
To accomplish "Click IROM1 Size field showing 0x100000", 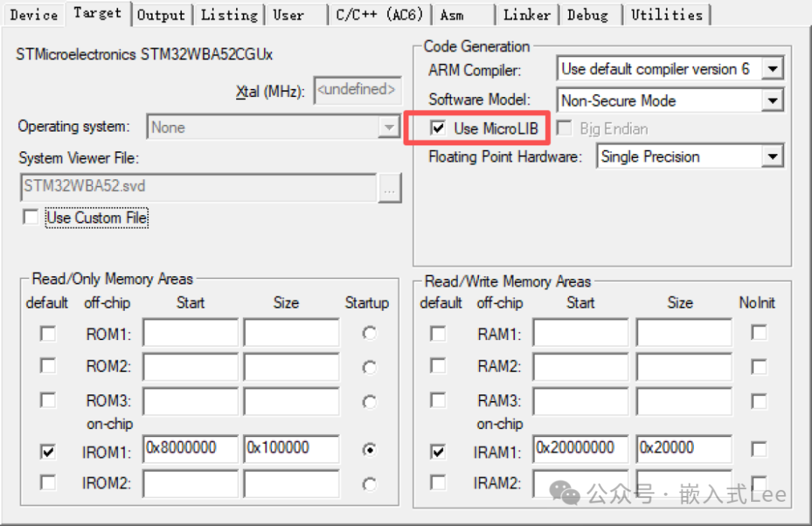I will tap(292, 448).
